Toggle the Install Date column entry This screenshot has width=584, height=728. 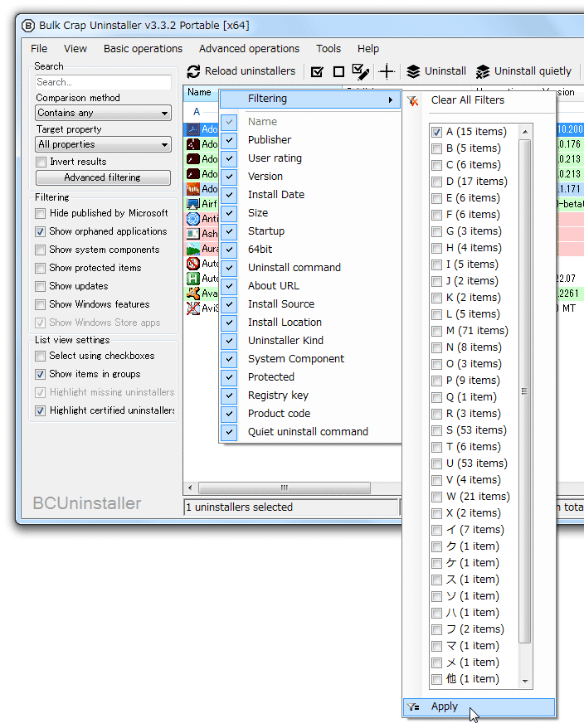tap(310, 195)
